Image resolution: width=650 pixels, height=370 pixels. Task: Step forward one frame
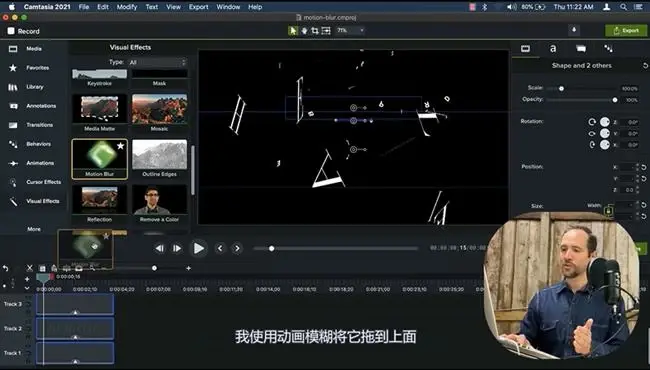[177, 249]
